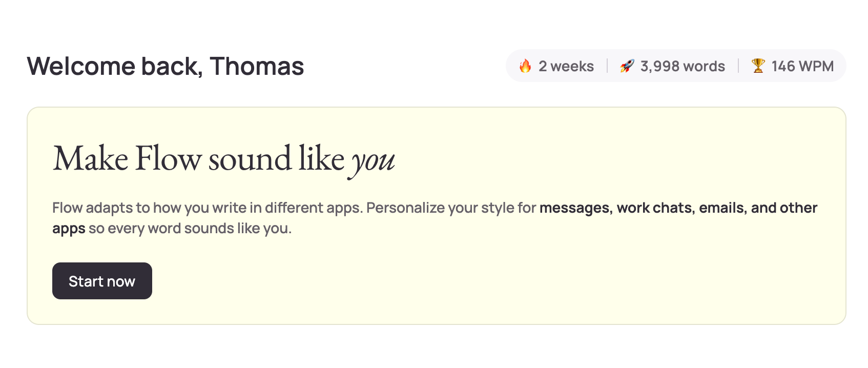
Task: Click "Personalize your style for" text
Action: [x=451, y=208]
